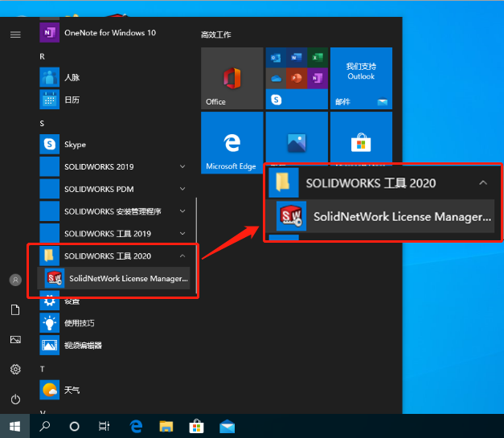The width and height of the screenshot is (504, 438).
Task: Expand the Start menu hamburger navigation
Action: pyautogui.click(x=15, y=35)
